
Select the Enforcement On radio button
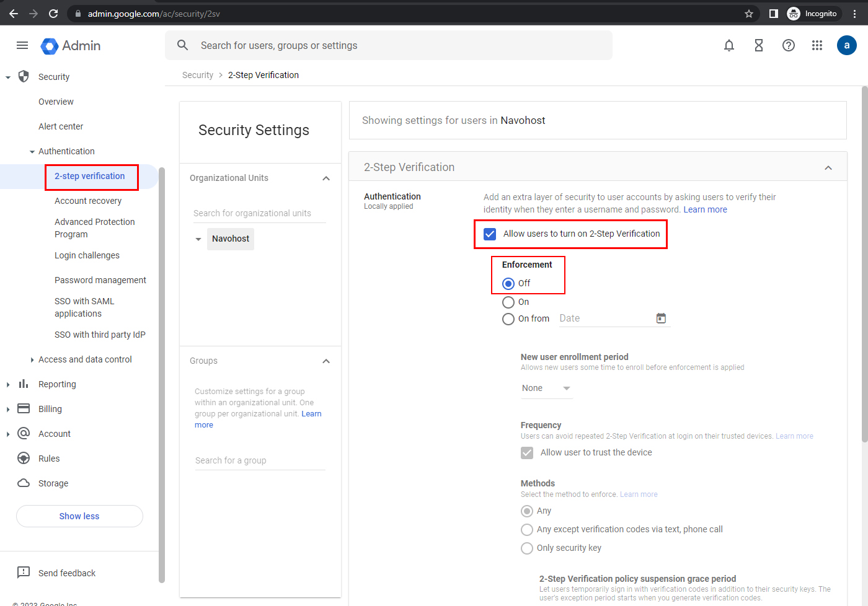click(508, 302)
